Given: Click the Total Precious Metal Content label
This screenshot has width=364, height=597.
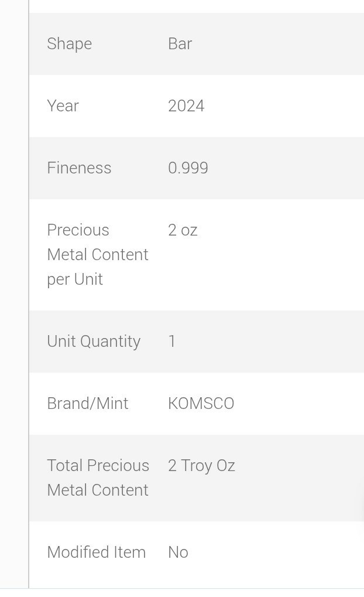Looking at the screenshot, I should (x=98, y=477).
